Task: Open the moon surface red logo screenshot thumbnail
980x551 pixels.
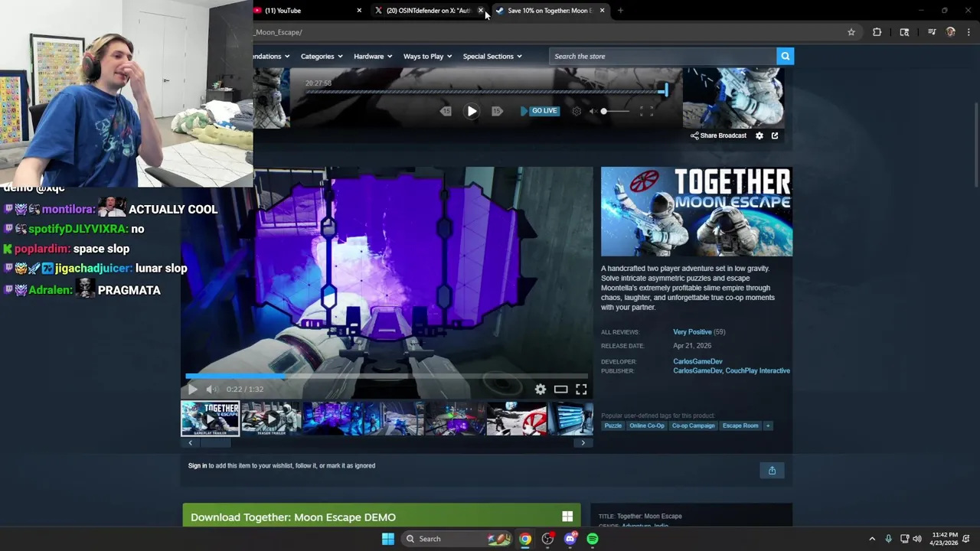Action: (516, 419)
